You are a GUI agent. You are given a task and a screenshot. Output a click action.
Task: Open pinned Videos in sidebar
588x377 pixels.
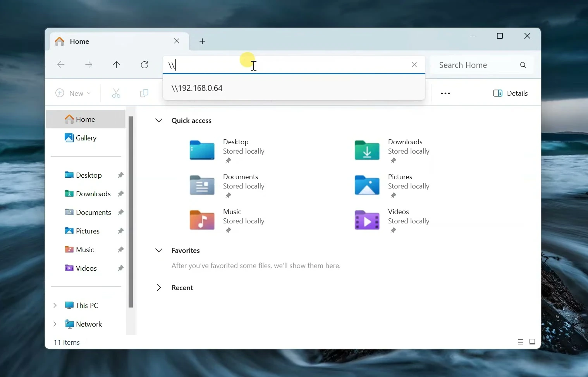click(x=86, y=268)
